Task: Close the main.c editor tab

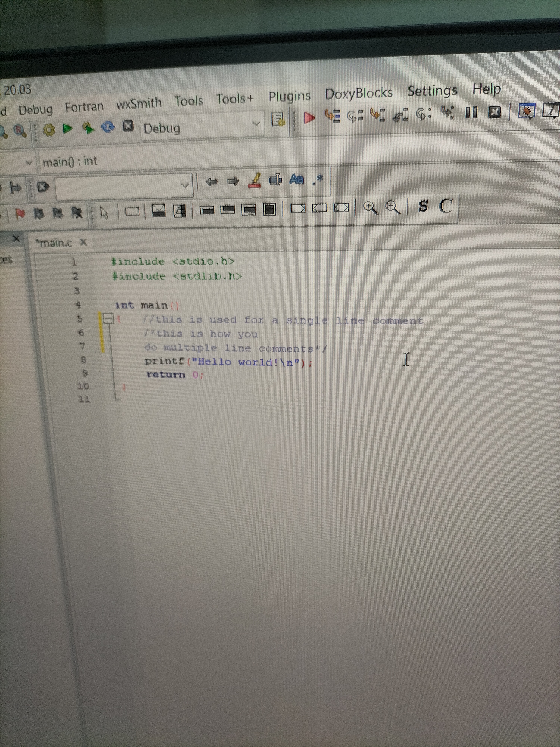Action: coord(83,242)
